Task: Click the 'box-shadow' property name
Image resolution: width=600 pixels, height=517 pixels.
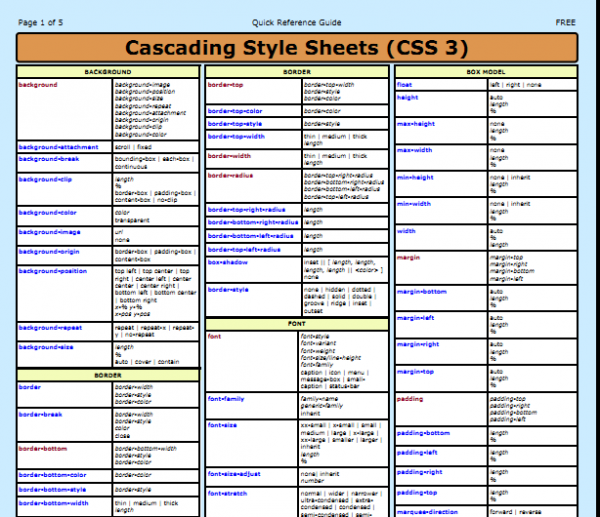Action: [x=228, y=262]
